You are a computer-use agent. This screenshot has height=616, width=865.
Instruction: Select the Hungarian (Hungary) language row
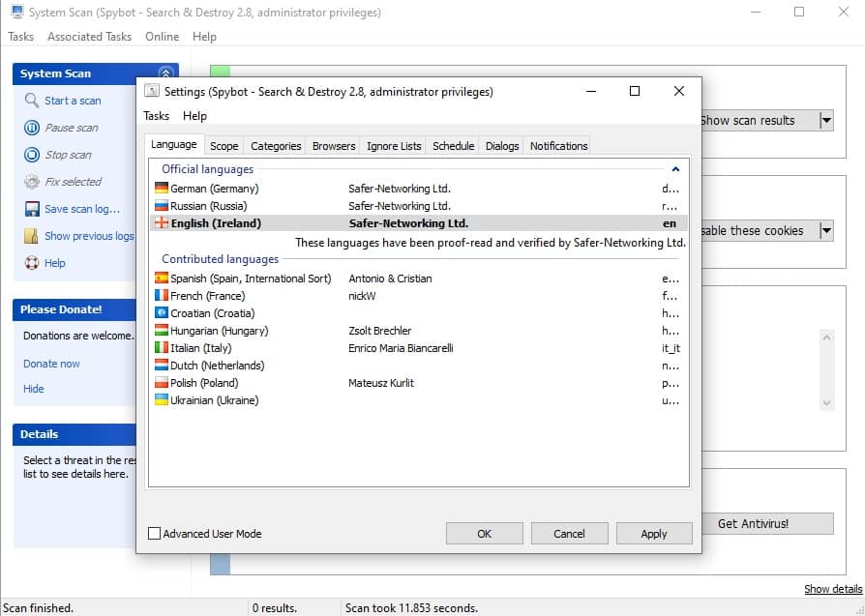[419, 331]
